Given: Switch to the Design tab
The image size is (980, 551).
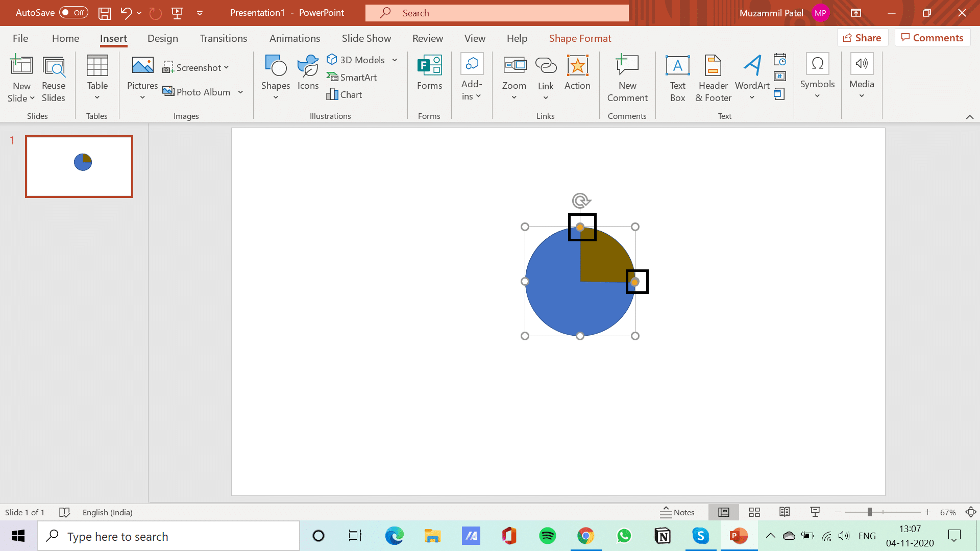Looking at the screenshot, I should (x=162, y=38).
